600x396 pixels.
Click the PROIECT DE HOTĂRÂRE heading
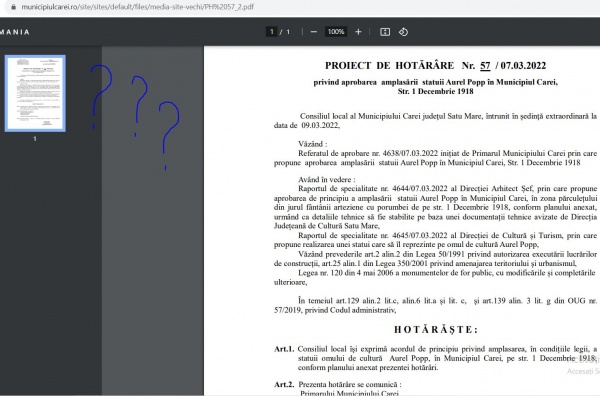click(390, 65)
